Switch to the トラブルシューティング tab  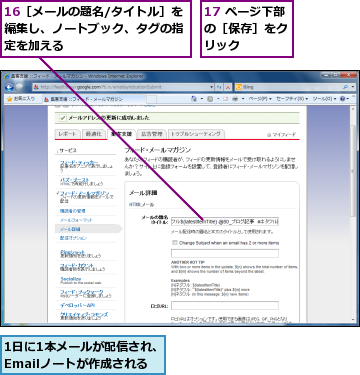[196, 134]
